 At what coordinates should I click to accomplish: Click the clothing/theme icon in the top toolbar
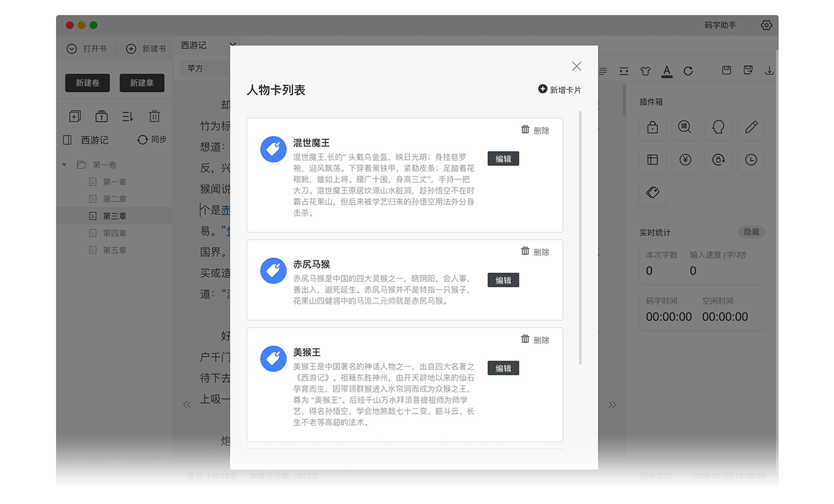pyautogui.click(x=644, y=70)
